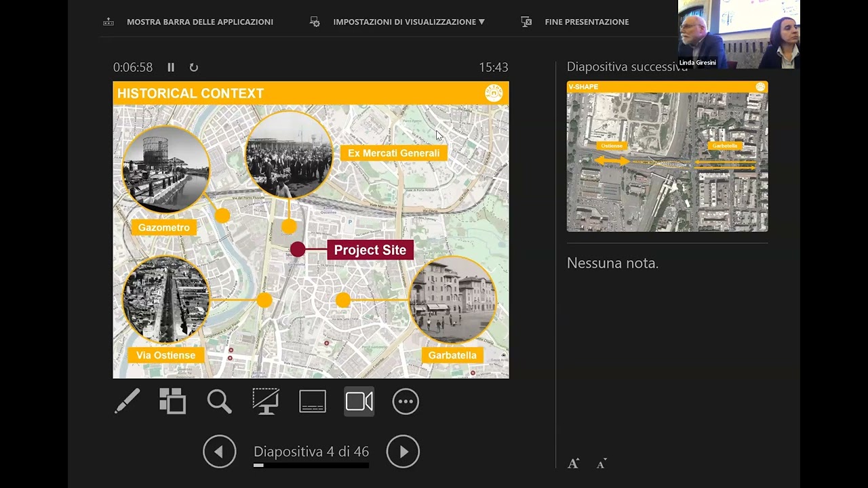The width and height of the screenshot is (868, 488).
Task: Click Fine presentazione to end the show
Action: coord(587,22)
